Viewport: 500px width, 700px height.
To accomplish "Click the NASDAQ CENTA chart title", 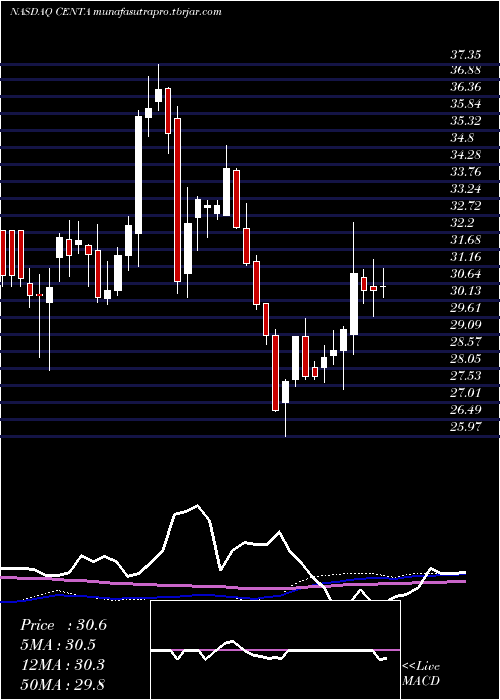I will point(116,12).
